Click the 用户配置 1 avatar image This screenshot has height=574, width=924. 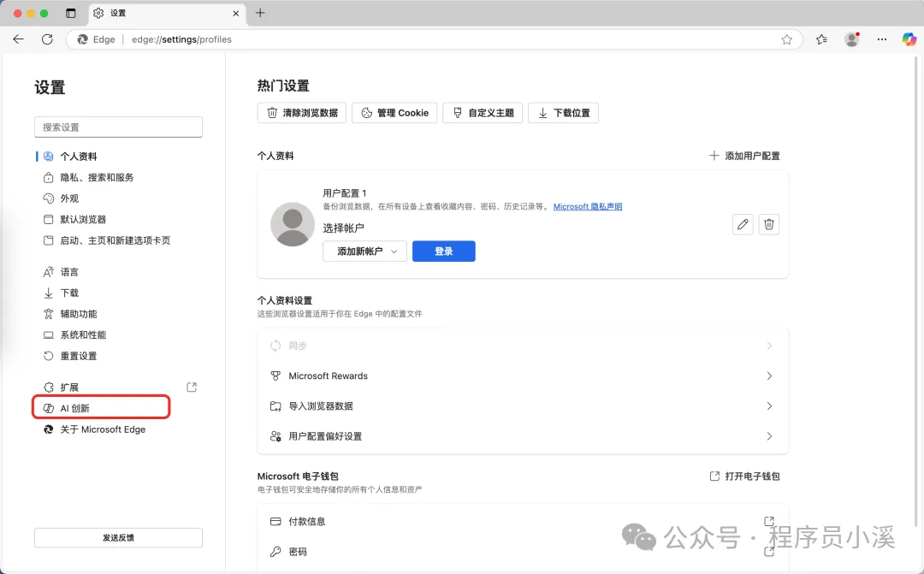pyautogui.click(x=293, y=224)
